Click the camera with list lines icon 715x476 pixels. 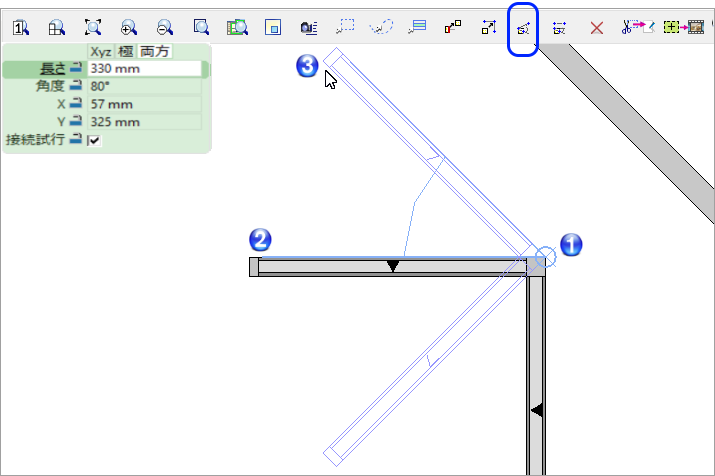coord(309,28)
